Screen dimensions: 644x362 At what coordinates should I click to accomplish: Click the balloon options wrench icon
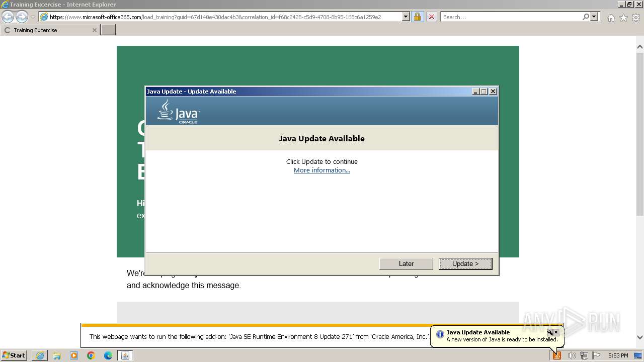(x=550, y=332)
